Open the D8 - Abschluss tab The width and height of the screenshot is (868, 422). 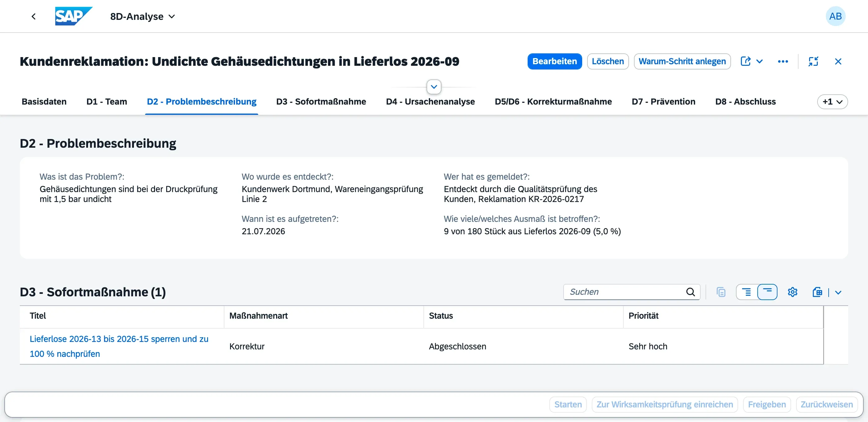(745, 101)
